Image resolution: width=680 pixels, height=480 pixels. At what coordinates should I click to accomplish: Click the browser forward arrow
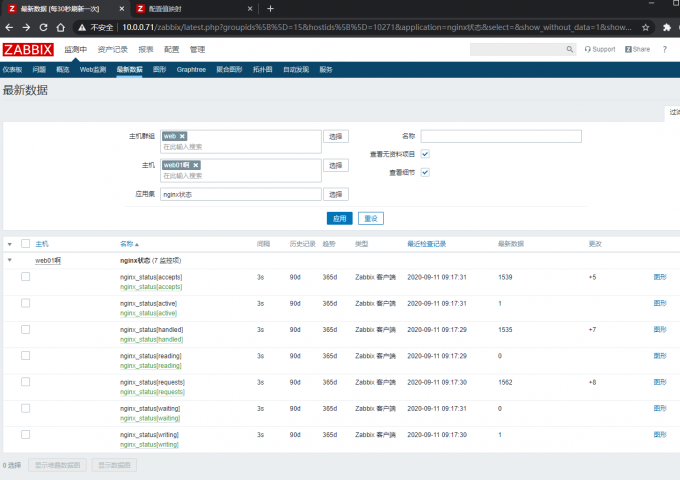(x=26, y=27)
